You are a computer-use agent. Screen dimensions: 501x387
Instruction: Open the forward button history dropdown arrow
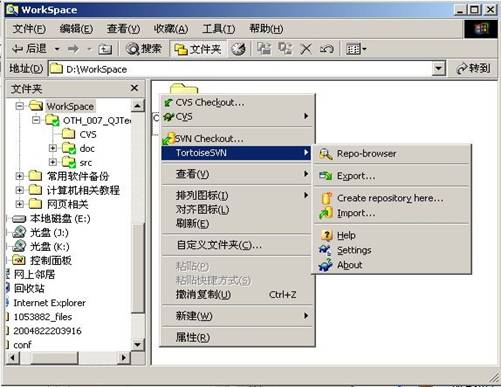(89, 49)
